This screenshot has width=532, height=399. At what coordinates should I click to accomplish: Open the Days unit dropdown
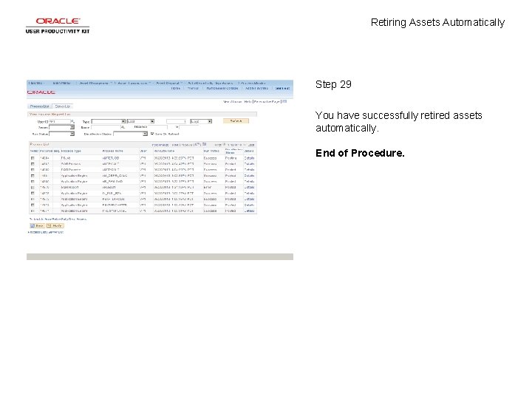tap(201, 121)
